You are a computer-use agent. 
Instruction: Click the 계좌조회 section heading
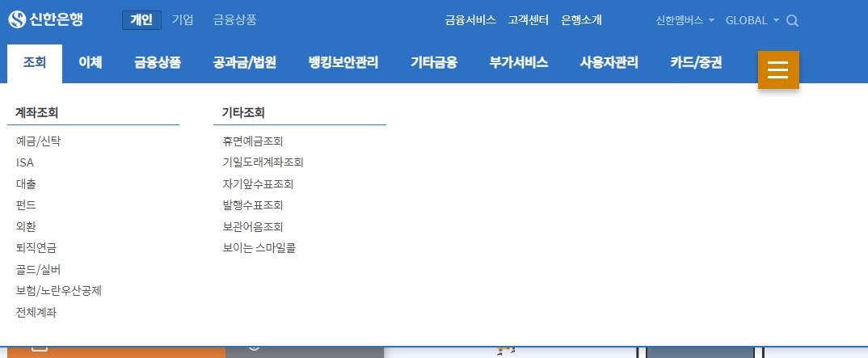pyautogui.click(x=36, y=113)
